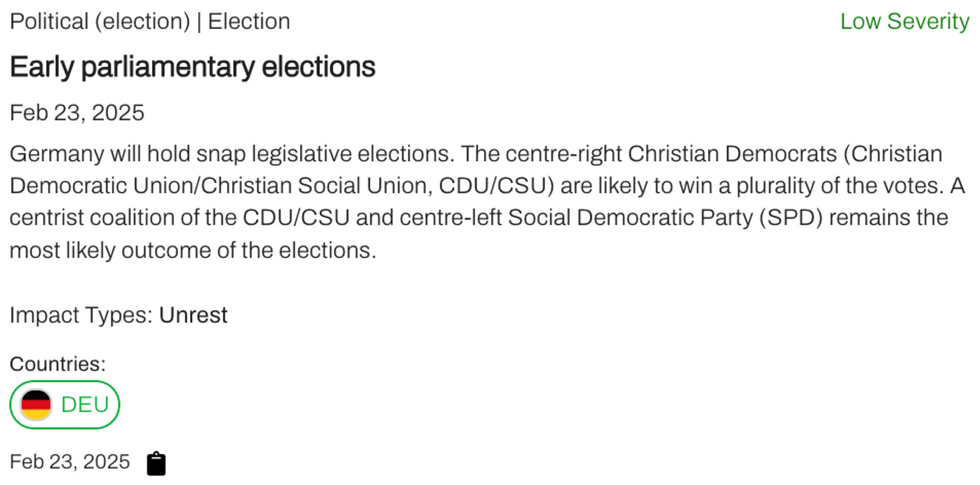
Task: Click the Impact Types label
Action: (x=81, y=315)
